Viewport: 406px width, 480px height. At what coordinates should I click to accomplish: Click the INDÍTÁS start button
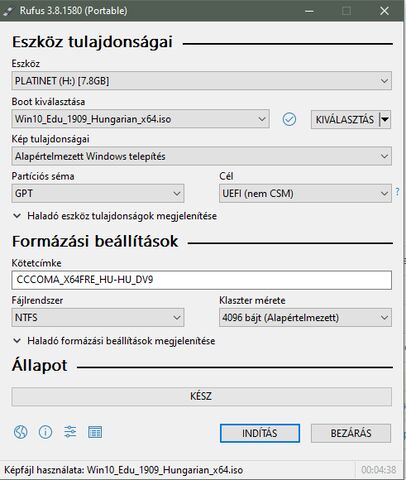click(260, 433)
